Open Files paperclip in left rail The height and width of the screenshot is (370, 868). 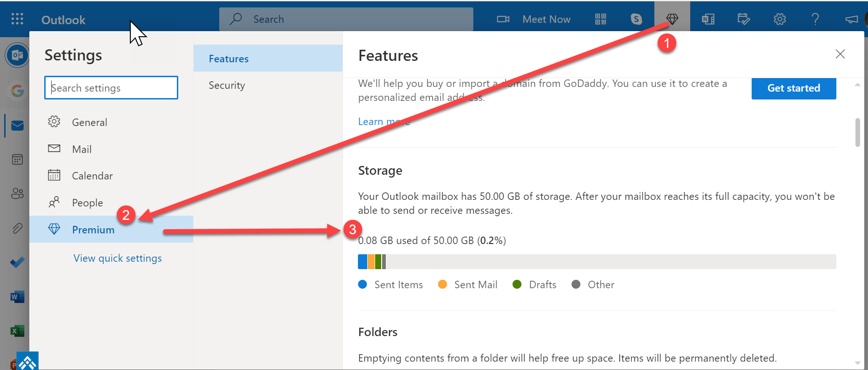click(17, 228)
